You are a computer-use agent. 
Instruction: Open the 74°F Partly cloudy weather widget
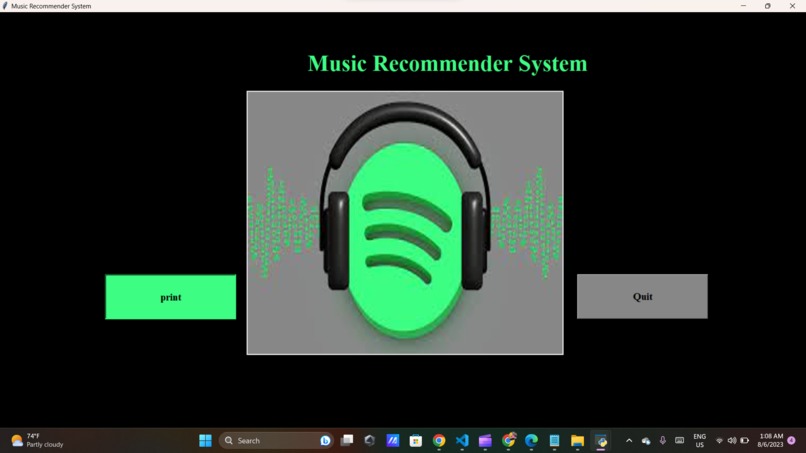pyautogui.click(x=37, y=441)
